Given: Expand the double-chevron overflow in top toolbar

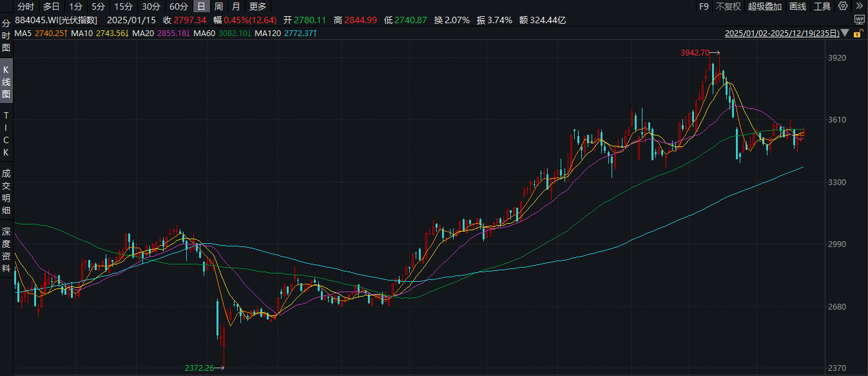Looking at the screenshot, I should coord(859,6).
